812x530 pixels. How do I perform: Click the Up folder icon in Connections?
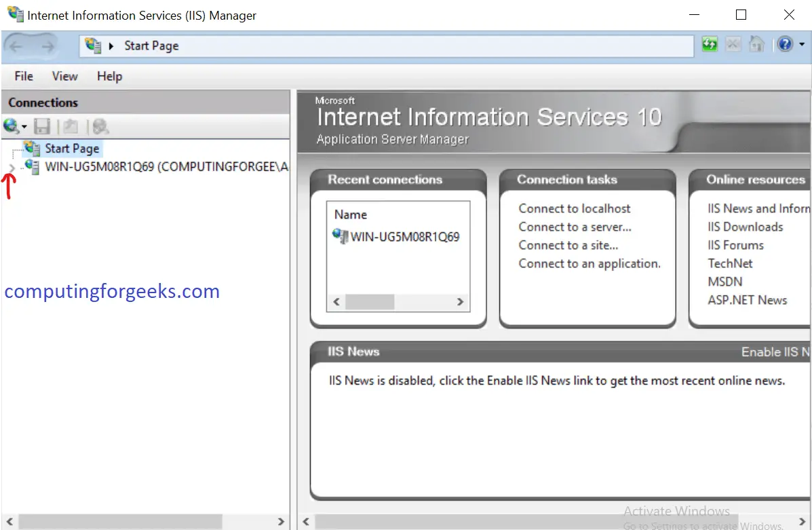pyautogui.click(x=71, y=126)
